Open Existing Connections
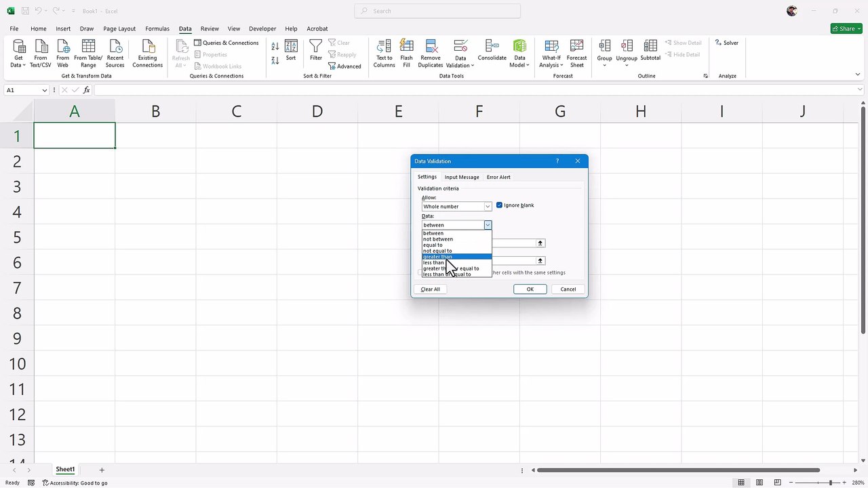Viewport: 868px width, 488px height. pos(148,54)
